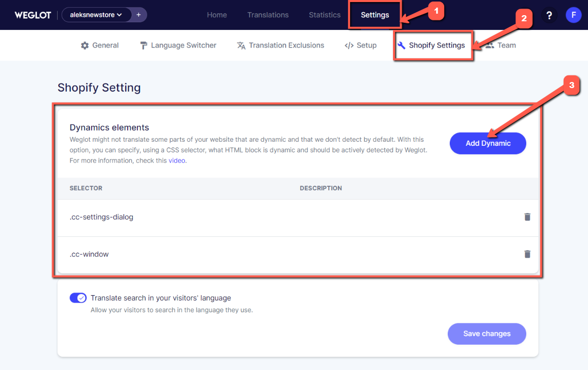Image resolution: width=588 pixels, height=370 pixels.
Task: Click the DESCRIPTION column header
Action: tap(321, 188)
